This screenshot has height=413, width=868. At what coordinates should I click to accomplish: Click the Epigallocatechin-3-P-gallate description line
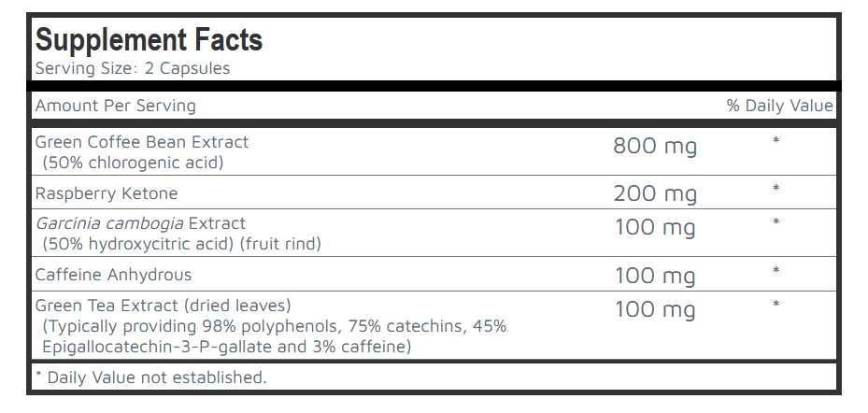226,347
